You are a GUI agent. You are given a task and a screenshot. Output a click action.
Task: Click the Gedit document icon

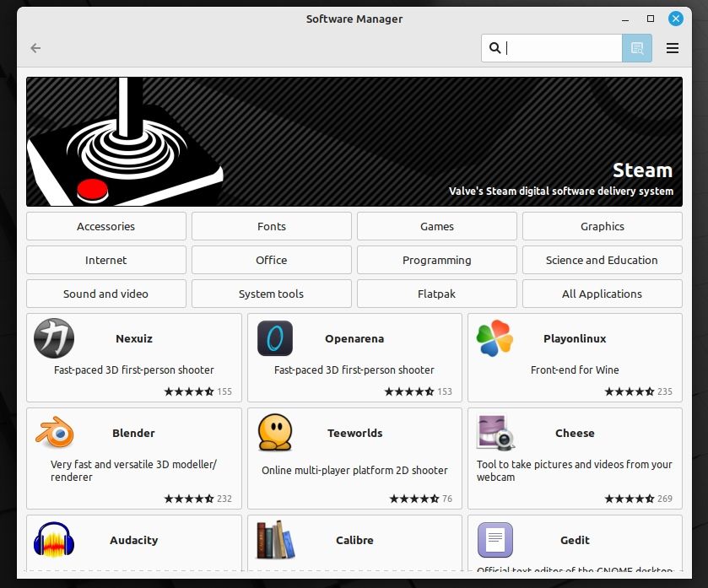coord(495,540)
